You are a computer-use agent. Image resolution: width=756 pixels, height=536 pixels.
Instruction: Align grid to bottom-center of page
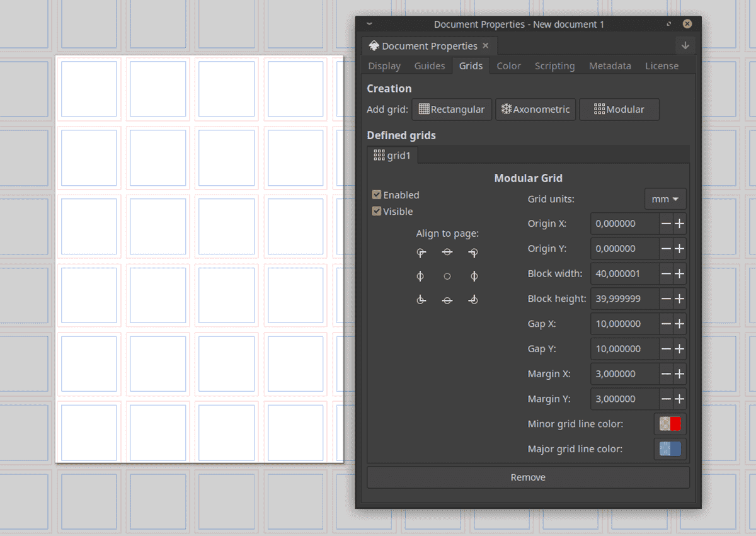[447, 300]
